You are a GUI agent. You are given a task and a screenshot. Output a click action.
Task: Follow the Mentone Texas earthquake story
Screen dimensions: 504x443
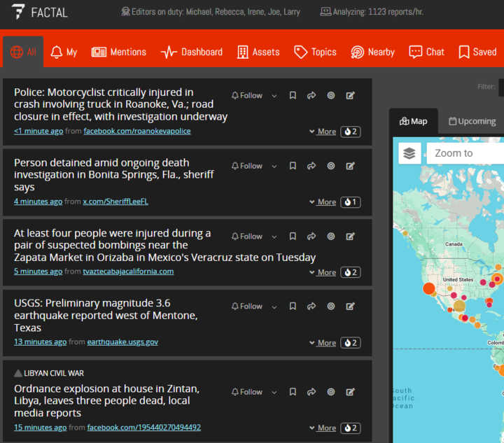click(247, 306)
